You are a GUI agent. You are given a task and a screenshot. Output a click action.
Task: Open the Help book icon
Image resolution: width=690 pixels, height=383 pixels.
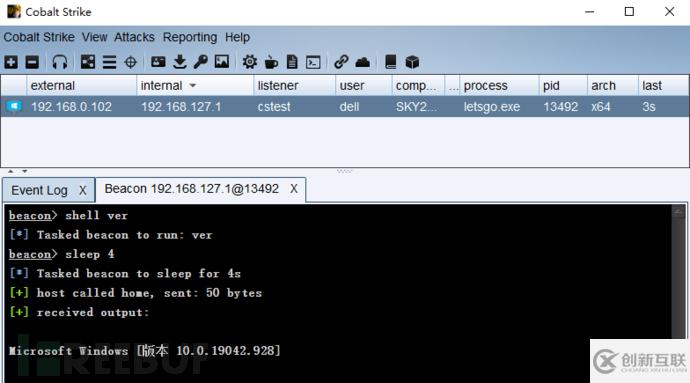click(x=390, y=62)
